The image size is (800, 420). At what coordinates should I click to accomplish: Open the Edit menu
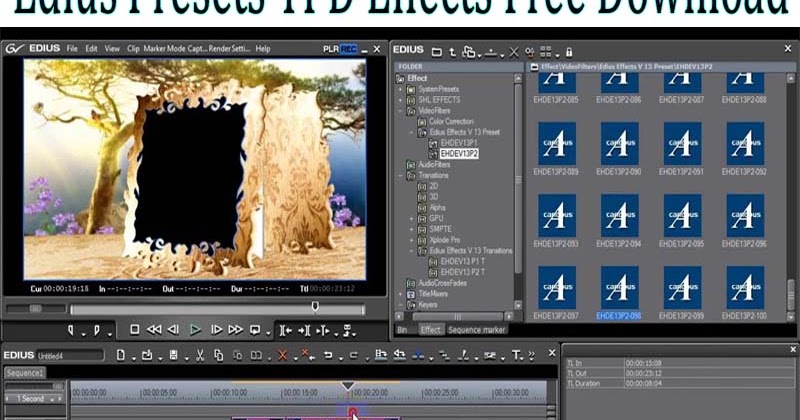(x=91, y=48)
